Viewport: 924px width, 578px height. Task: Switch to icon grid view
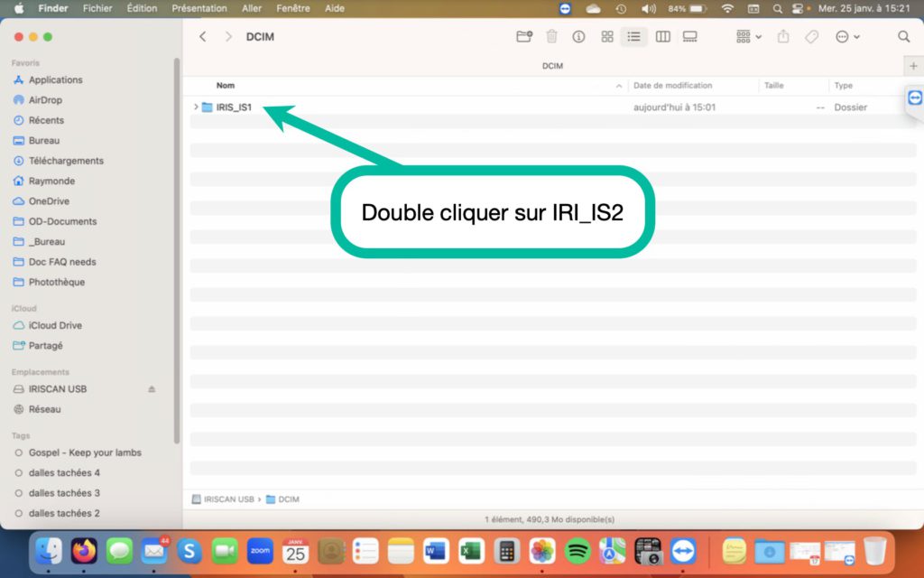pos(607,37)
